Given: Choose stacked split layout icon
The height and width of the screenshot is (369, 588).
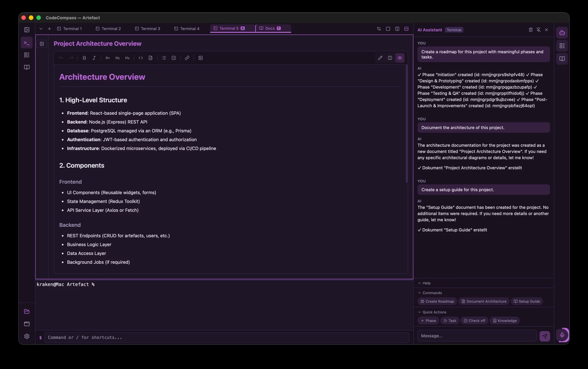Looking at the screenshot, I should click(406, 29).
